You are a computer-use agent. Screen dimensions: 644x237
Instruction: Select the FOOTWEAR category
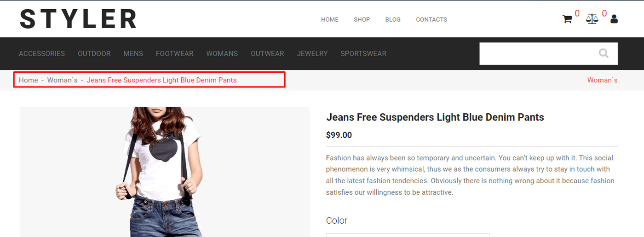pyautogui.click(x=175, y=53)
